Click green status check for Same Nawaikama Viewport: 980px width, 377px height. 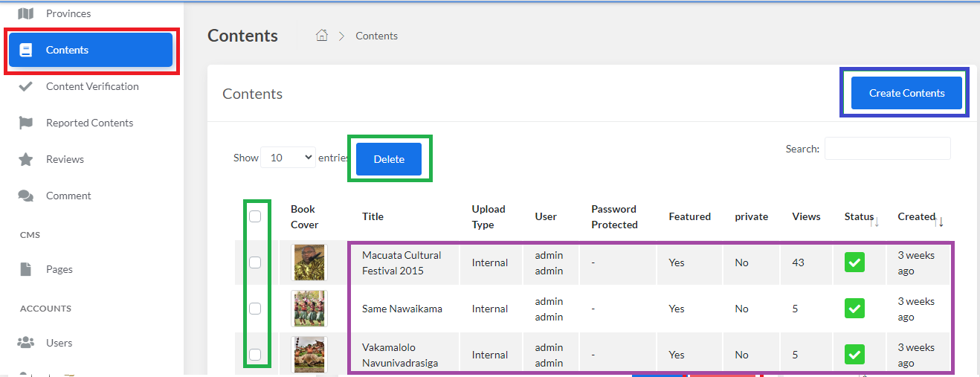pos(854,309)
